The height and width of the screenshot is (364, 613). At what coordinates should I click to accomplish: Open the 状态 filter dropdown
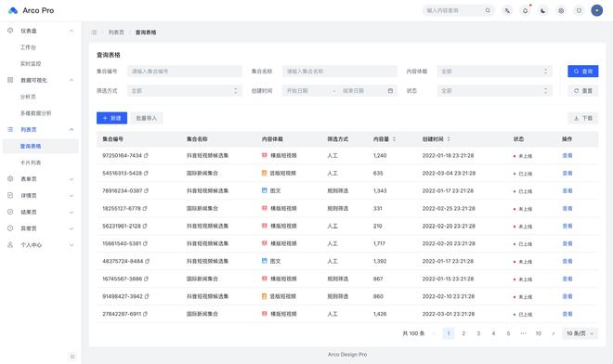click(x=494, y=91)
